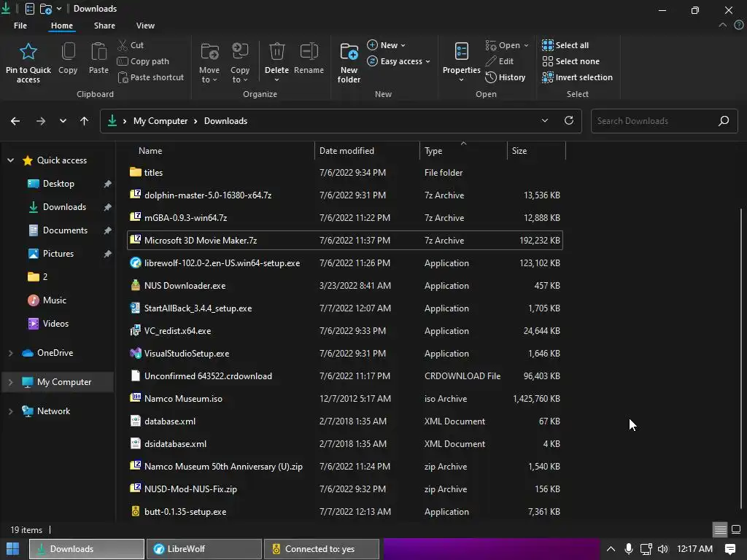Go forward with the forward arrow
Viewport: 747px width, 560px height.
point(41,121)
